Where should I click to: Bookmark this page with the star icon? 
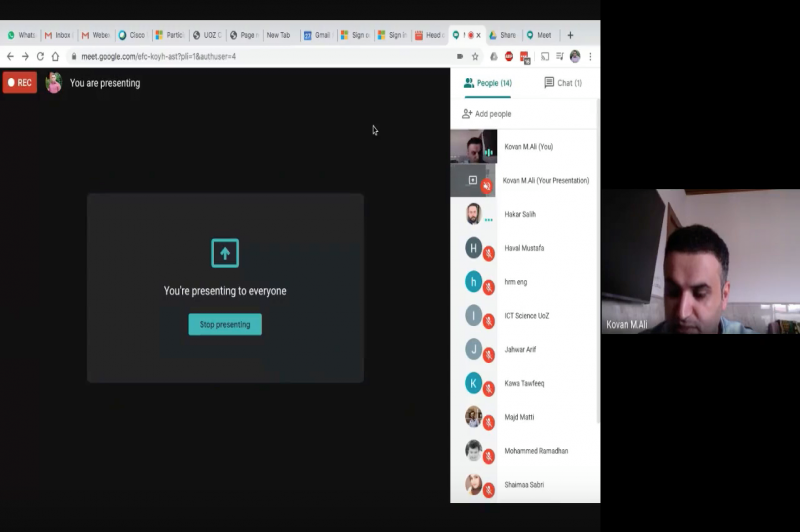(475, 57)
